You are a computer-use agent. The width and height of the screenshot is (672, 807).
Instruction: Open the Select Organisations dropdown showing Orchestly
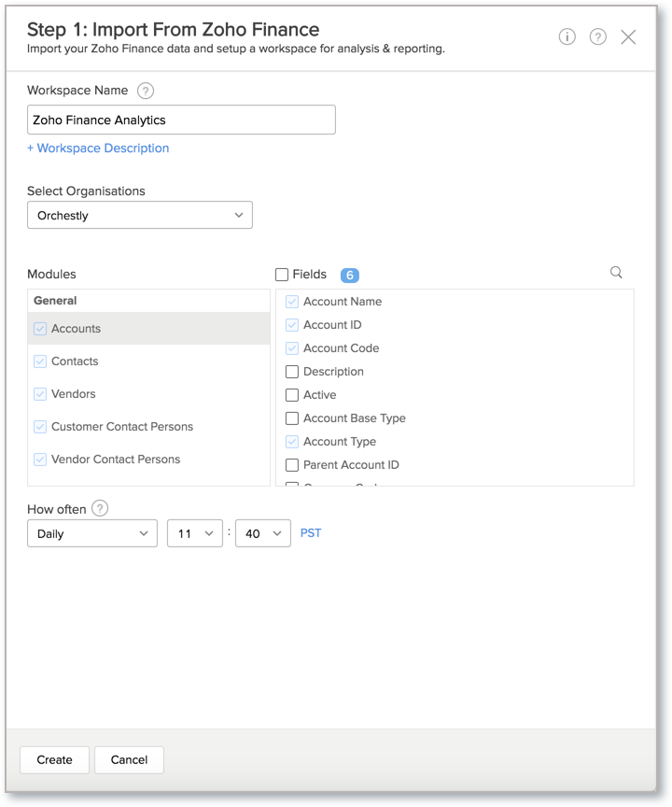tap(139, 214)
